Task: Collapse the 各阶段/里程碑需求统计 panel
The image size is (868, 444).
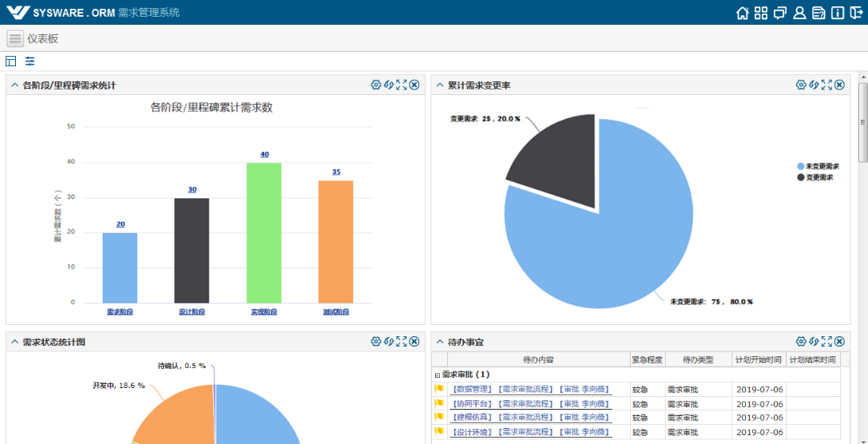Action: coord(14,85)
